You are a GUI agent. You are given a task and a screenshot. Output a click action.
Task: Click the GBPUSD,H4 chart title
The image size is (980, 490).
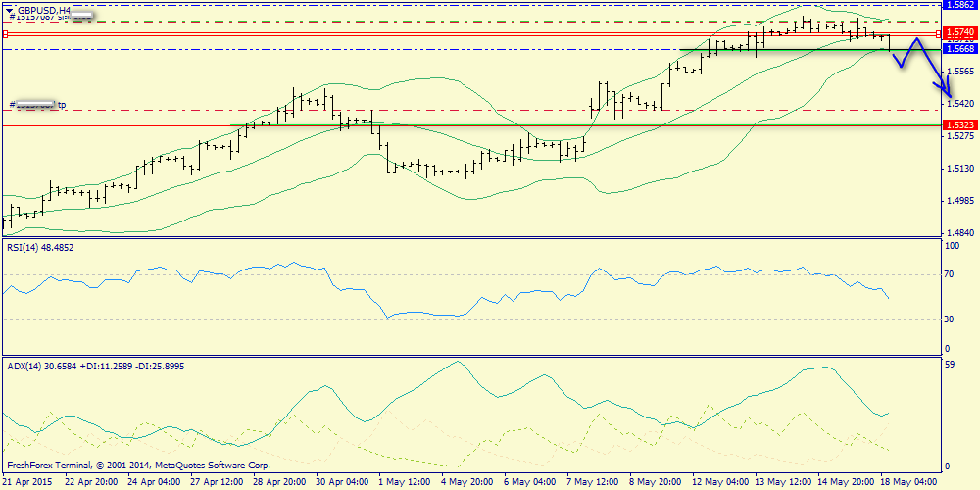coord(44,9)
